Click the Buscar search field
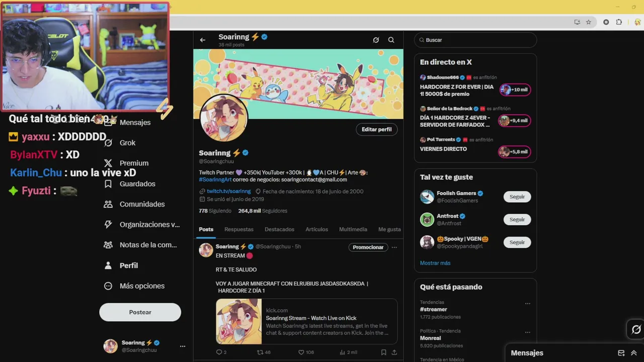 (x=475, y=40)
